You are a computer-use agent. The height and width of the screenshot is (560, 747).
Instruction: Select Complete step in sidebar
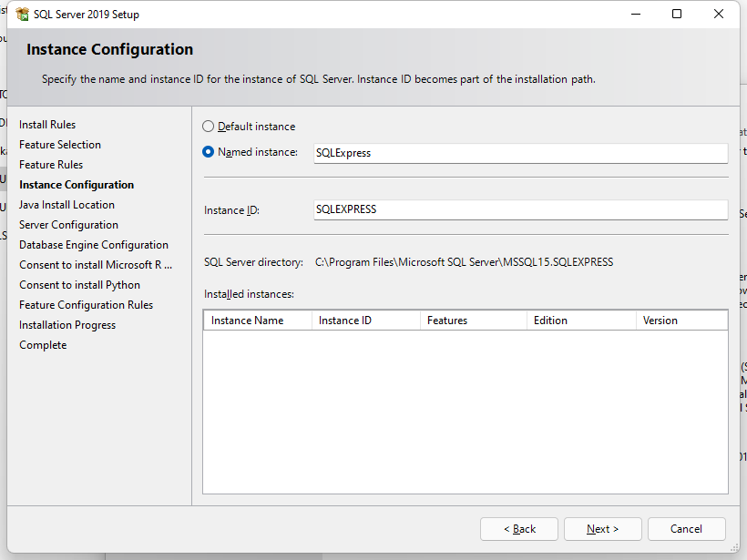click(x=43, y=345)
